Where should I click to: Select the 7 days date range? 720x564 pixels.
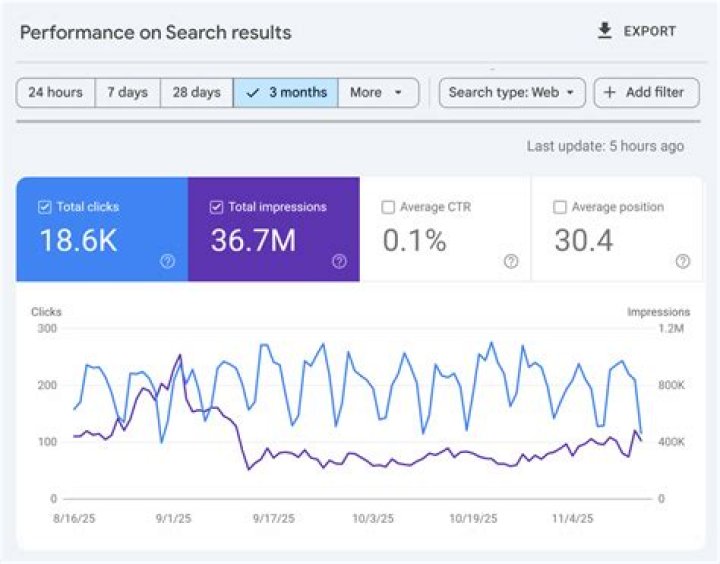tap(128, 92)
